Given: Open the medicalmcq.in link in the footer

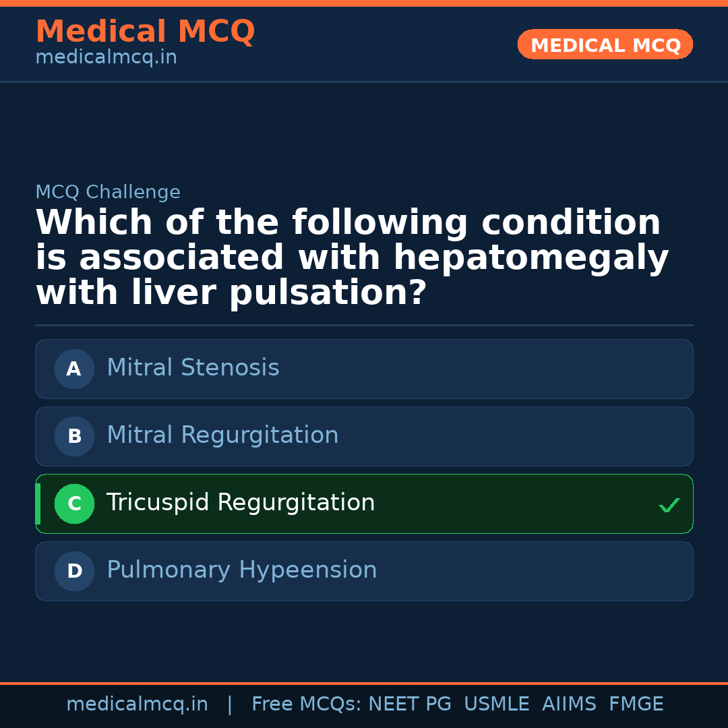Looking at the screenshot, I should coord(137,704).
